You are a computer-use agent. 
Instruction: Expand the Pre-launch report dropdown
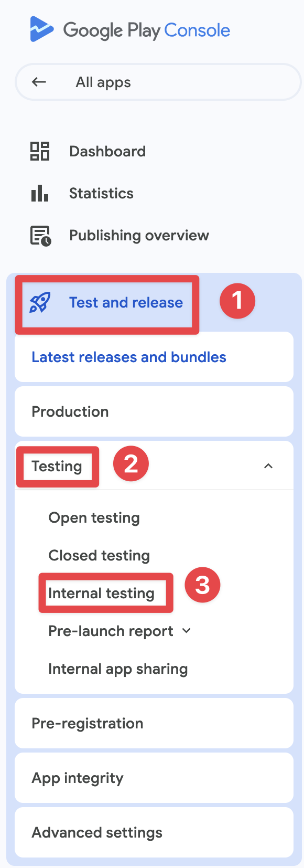click(x=186, y=631)
